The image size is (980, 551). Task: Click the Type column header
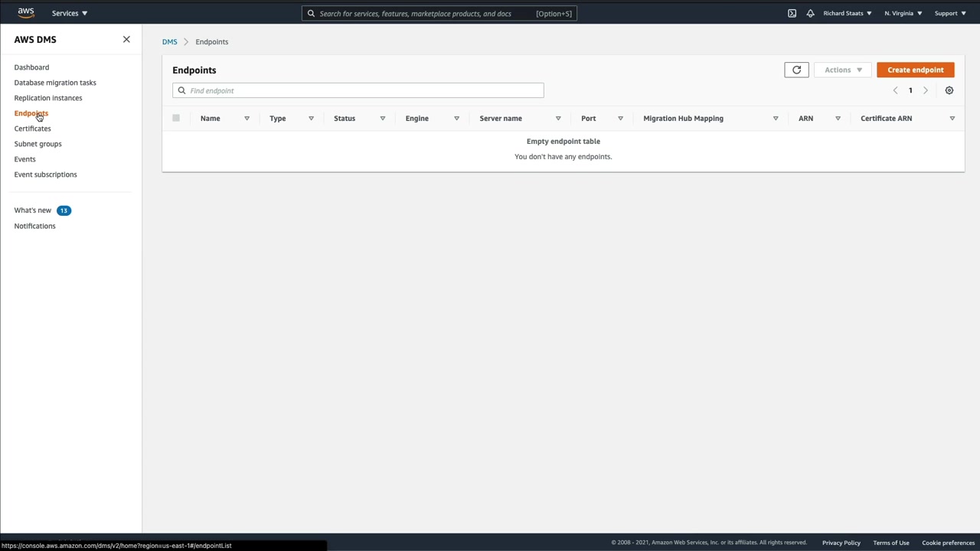coord(277,119)
